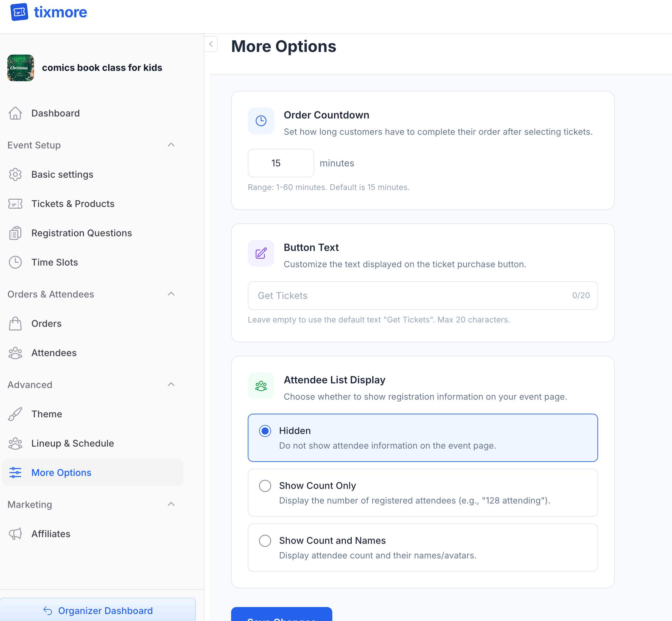Select the Registration Questions clipboard icon
672x621 pixels.
[15, 233]
